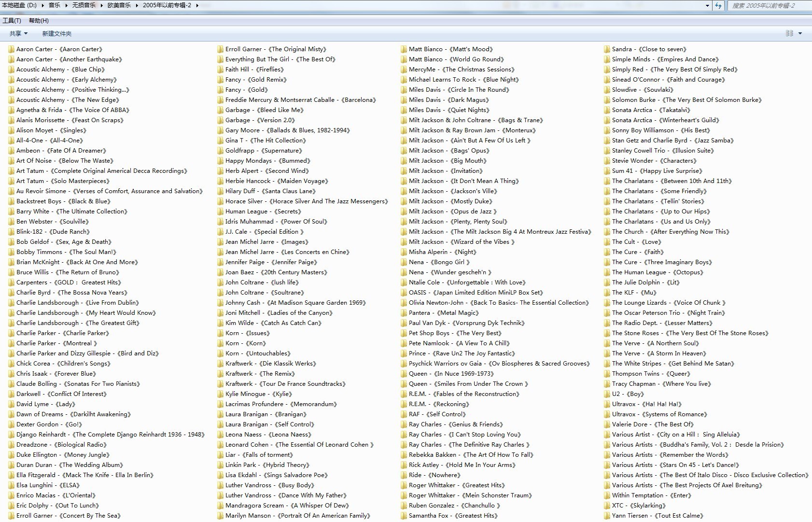Navigate to 无损音乐 in the breadcrumb path
This screenshot has width=812, height=522.
coord(84,5)
